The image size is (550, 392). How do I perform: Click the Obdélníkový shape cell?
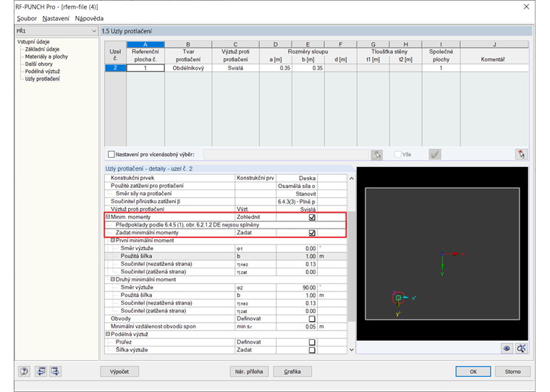pyautogui.click(x=188, y=68)
